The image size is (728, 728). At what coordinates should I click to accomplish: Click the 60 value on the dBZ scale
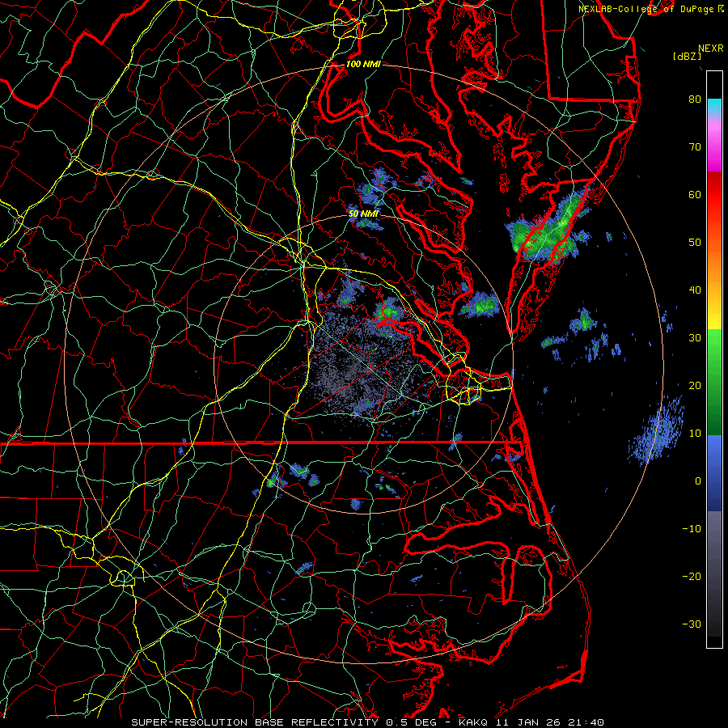coord(695,194)
